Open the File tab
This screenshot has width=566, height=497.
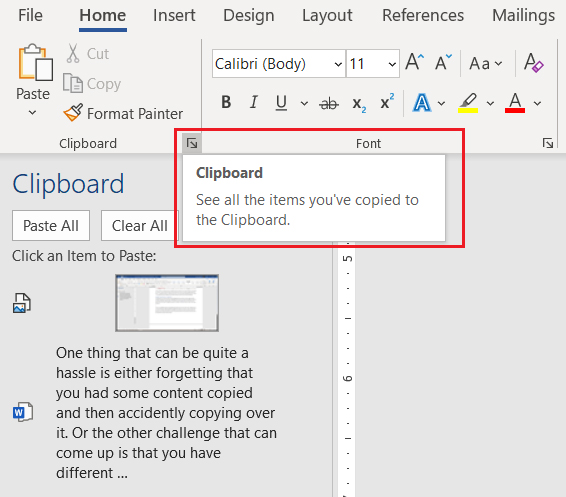point(30,16)
